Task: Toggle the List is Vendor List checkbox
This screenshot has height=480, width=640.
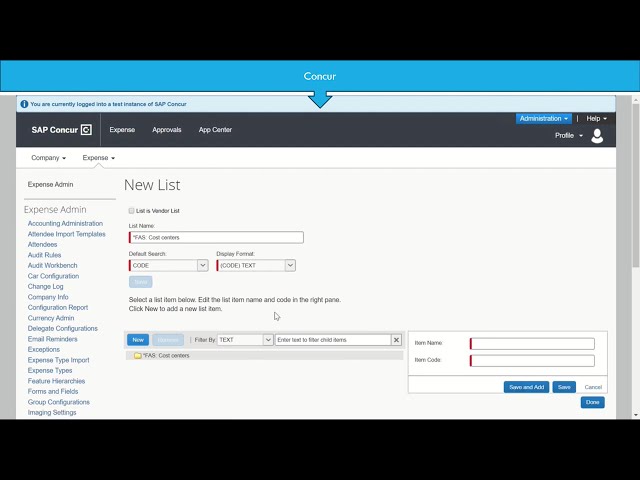Action: point(131,211)
